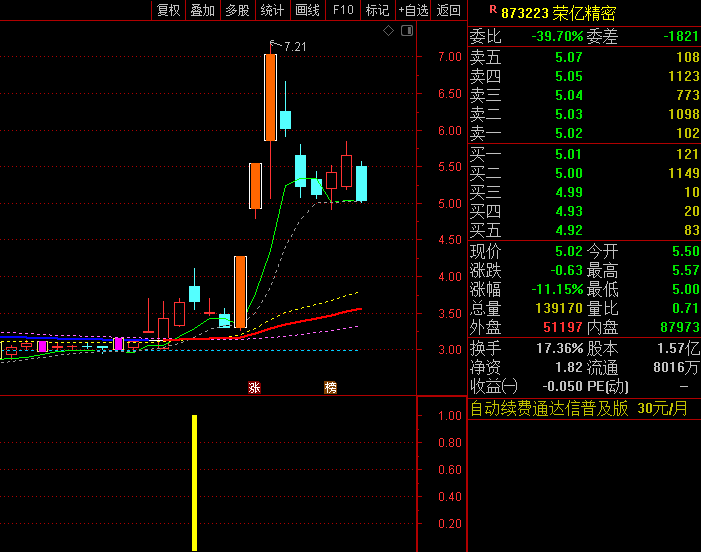The height and width of the screenshot is (552, 701).
Task: Select the 买二 5.00 order row
Action: pos(584,173)
